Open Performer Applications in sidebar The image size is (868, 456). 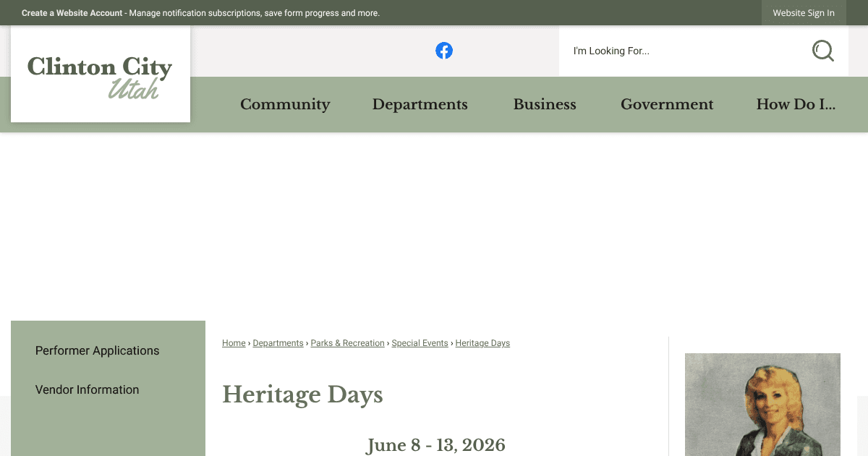97,350
